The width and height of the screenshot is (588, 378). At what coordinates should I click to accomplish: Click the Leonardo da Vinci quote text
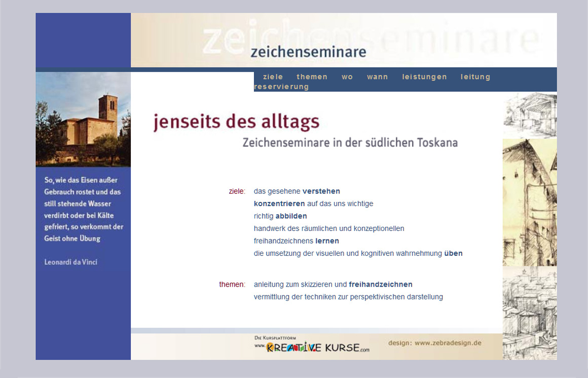84,209
